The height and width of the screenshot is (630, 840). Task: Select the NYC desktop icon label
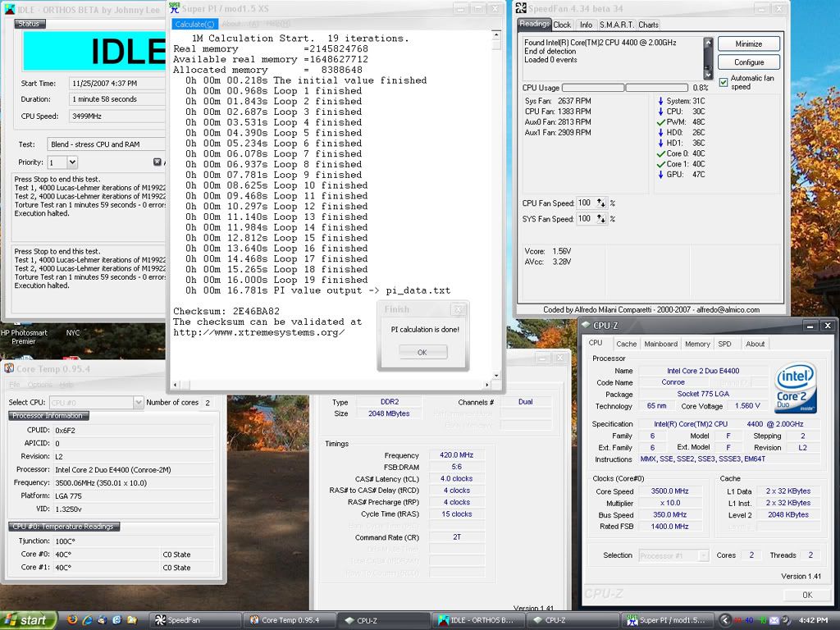click(73, 333)
